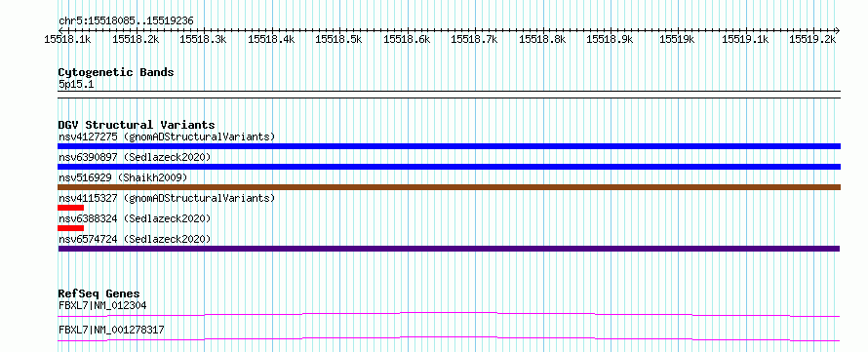The height and width of the screenshot is (352, 868).
Task: Click the DGV Structural Variants track title
Action: (137, 125)
